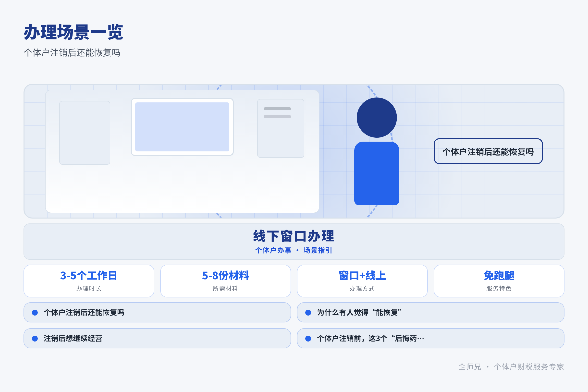The width and height of the screenshot is (588, 392).
Task: Click the '所需材料' label
Action: click(x=225, y=289)
